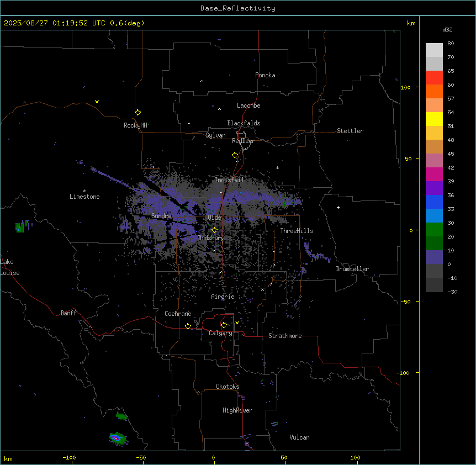Click the Calgary city label

(x=221, y=333)
